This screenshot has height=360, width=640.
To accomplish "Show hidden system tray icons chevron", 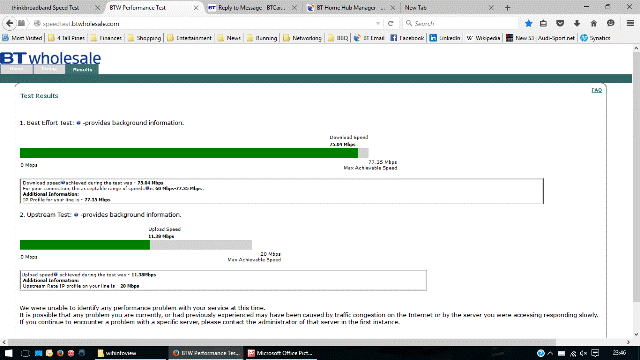I will click(550, 353).
